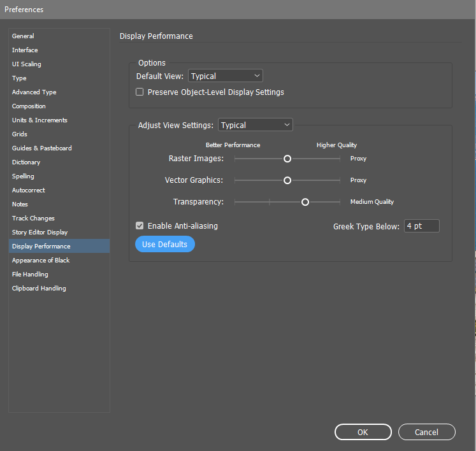Screen dimensions: 476x451
Task: Click the Greek Type Below field
Action: (x=421, y=226)
